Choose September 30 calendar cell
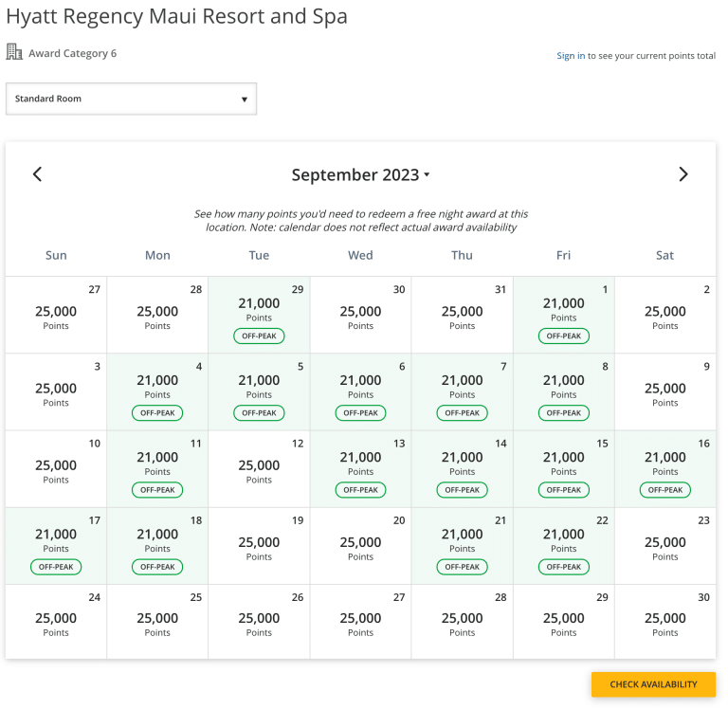The image size is (728, 709). [x=664, y=622]
